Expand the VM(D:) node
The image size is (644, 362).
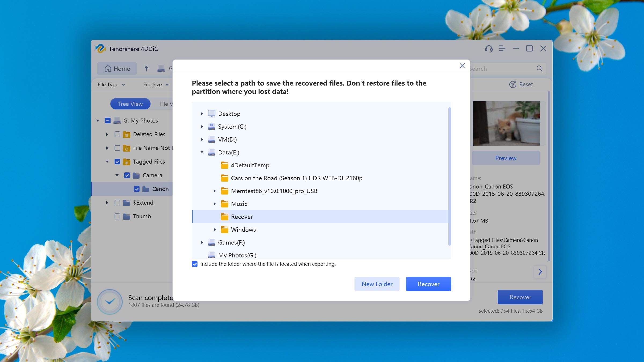202,139
